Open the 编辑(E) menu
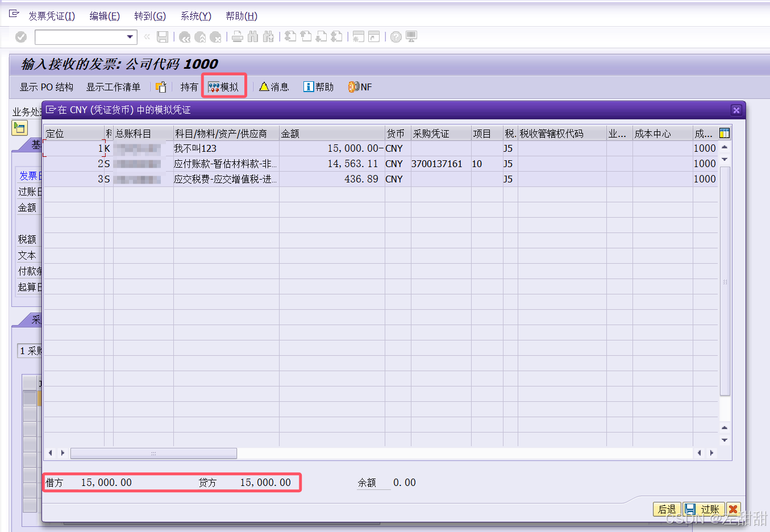 click(x=105, y=16)
